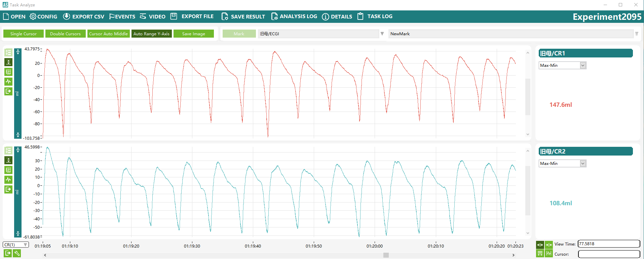Click the dark green fit-height icon beside the CR1 chart
Viewport: 644px width, 259px height.
coord(8,62)
